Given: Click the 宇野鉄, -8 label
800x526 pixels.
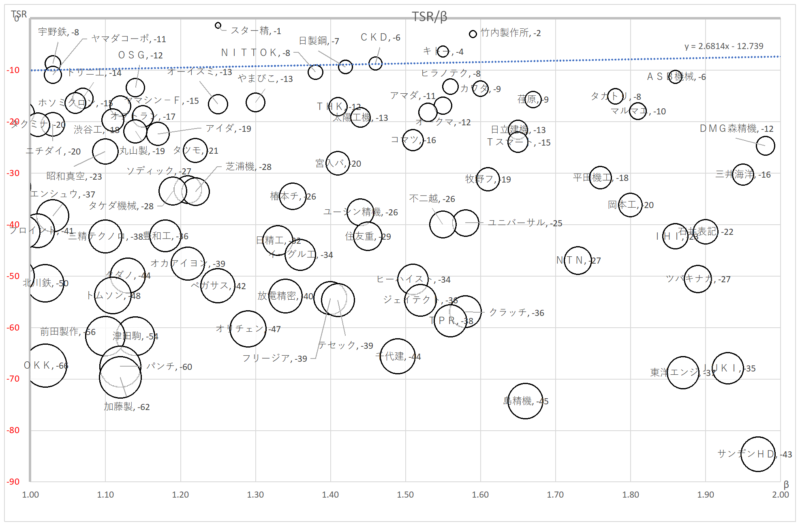Looking at the screenshot, I should [59, 32].
